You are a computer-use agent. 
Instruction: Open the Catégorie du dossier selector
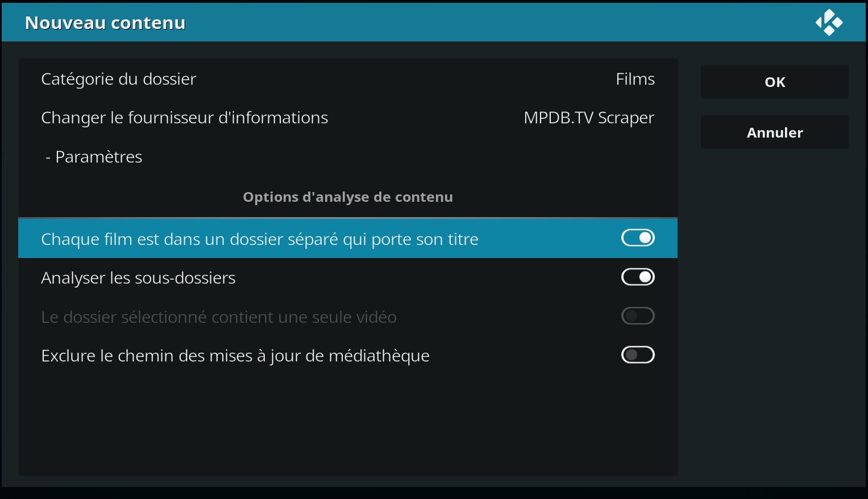click(x=348, y=78)
